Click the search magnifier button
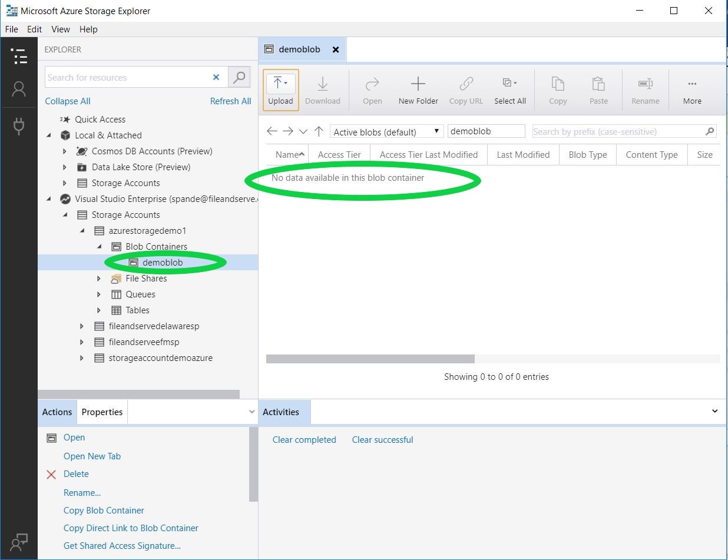This screenshot has height=560, width=728. pyautogui.click(x=239, y=77)
